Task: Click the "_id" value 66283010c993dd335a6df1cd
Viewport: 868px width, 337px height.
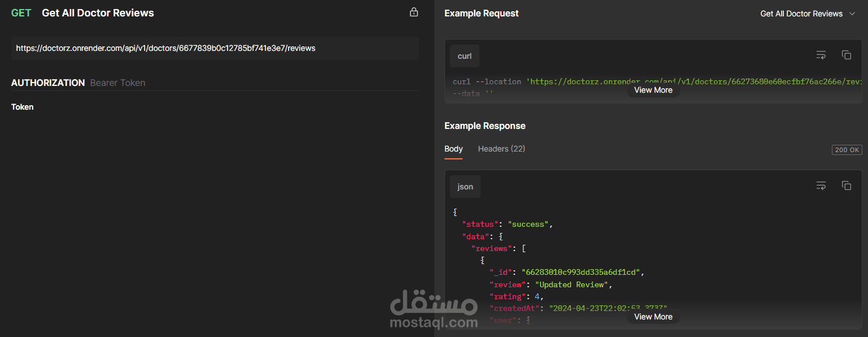Action: pos(581,272)
